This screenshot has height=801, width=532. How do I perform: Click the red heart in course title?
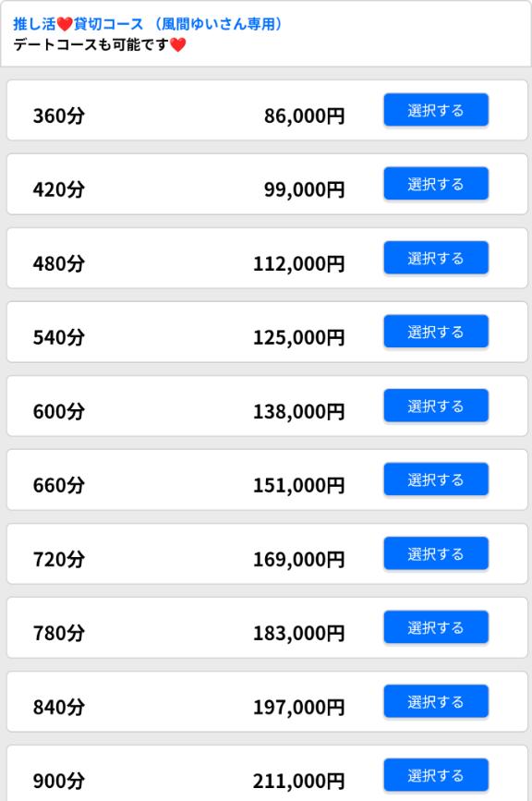click(65, 24)
